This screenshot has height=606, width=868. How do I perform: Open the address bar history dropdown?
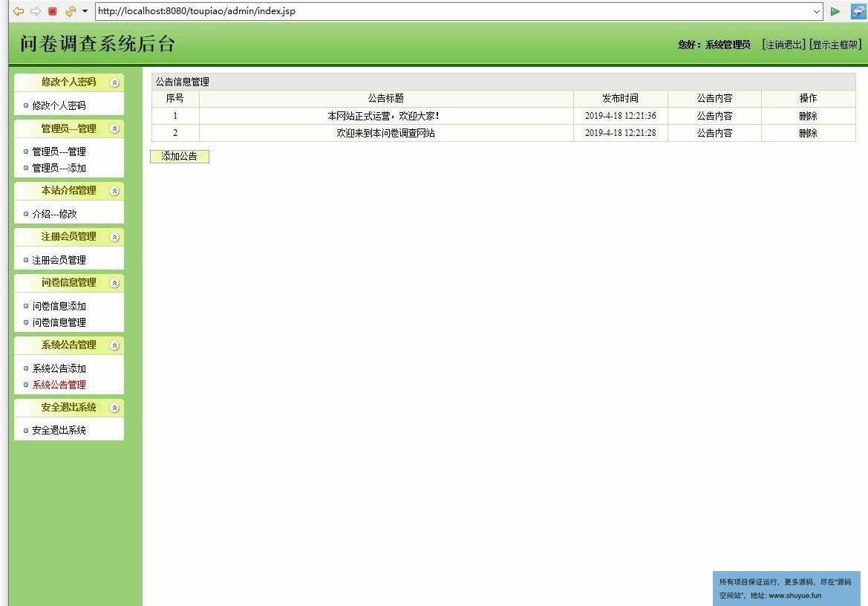tap(817, 11)
